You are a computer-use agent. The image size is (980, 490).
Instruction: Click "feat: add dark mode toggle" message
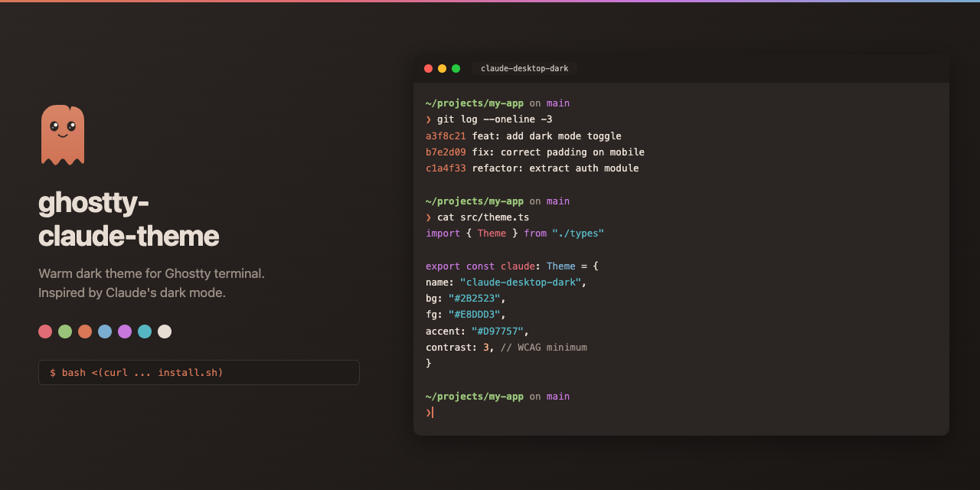click(547, 136)
